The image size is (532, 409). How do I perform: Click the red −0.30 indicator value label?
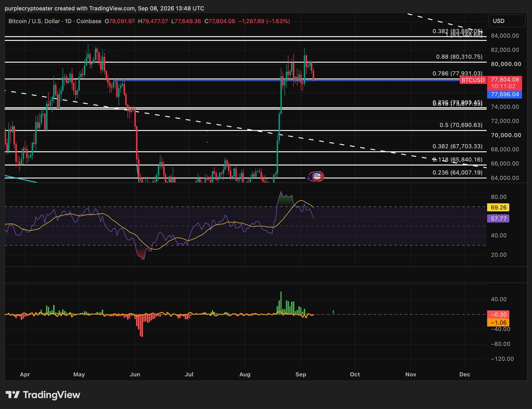499,314
